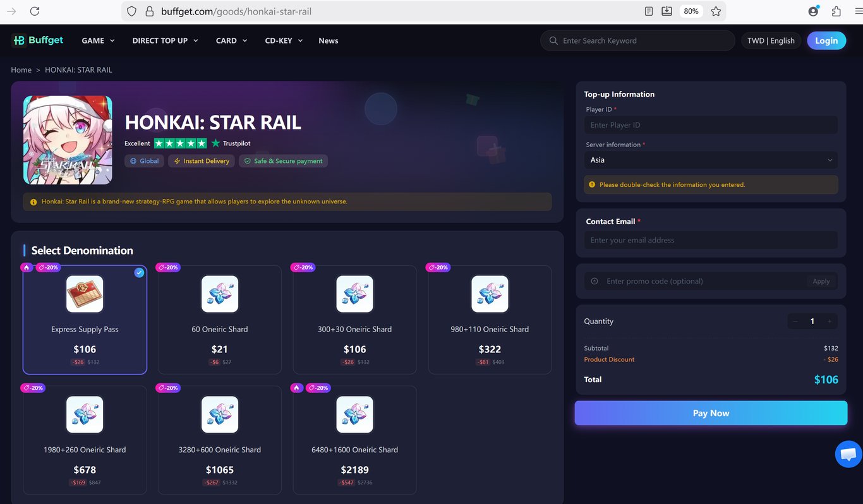Screen dimensions: 863x504
Task: Click the 6480+1600 Oneiric Shard item icon
Action: 355,414
